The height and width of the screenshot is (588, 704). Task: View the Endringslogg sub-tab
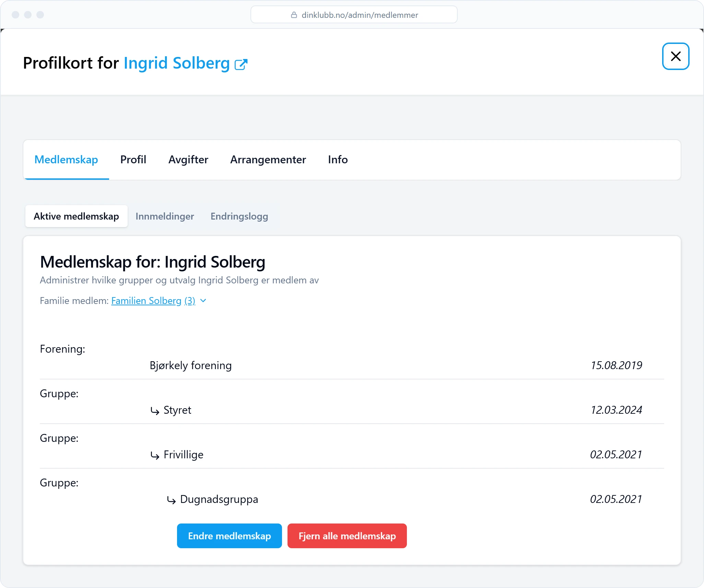tap(239, 216)
